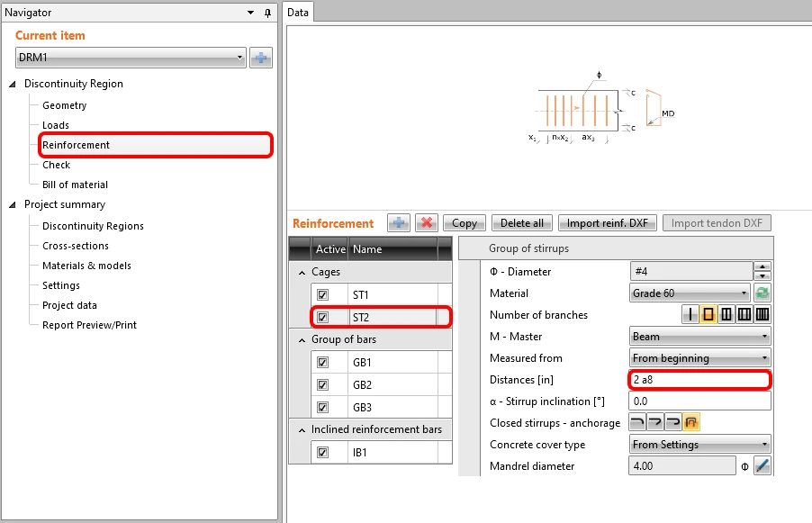
Task: Disable the IB1 inclined bar checkbox
Action: click(322, 452)
